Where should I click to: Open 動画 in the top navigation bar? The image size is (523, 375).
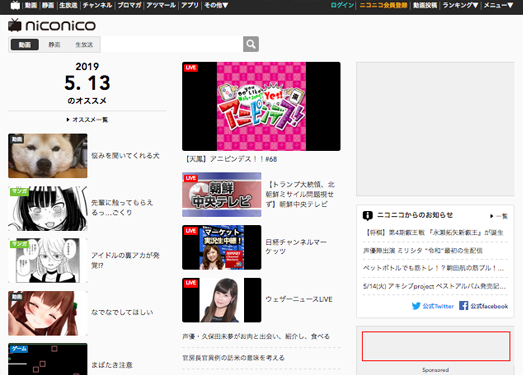(31, 5)
